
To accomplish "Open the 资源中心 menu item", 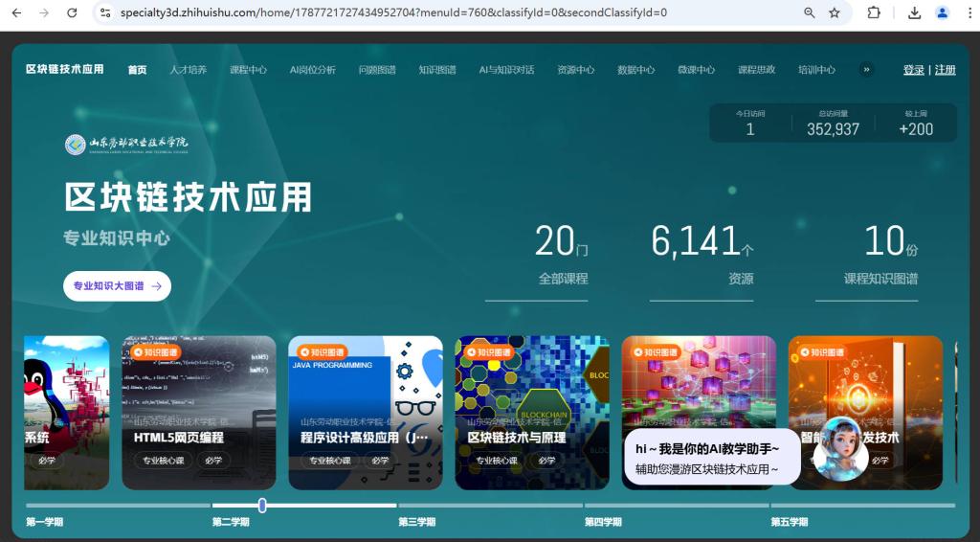I will tap(575, 69).
